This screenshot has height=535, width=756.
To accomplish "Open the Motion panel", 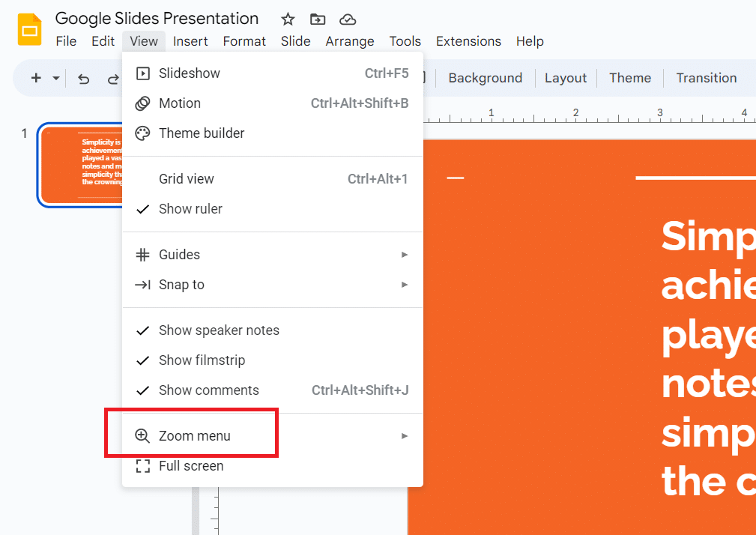I will tap(181, 103).
